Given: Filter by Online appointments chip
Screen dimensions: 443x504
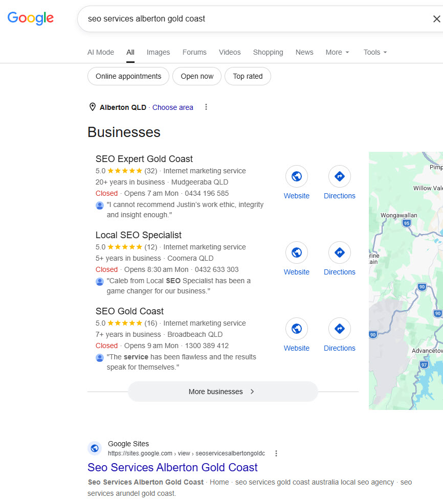Looking at the screenshot, I should [128, 76].
